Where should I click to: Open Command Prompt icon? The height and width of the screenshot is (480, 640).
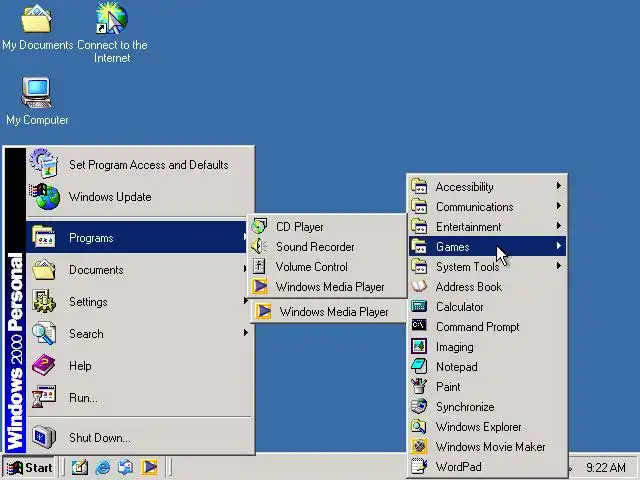[419, 326]
